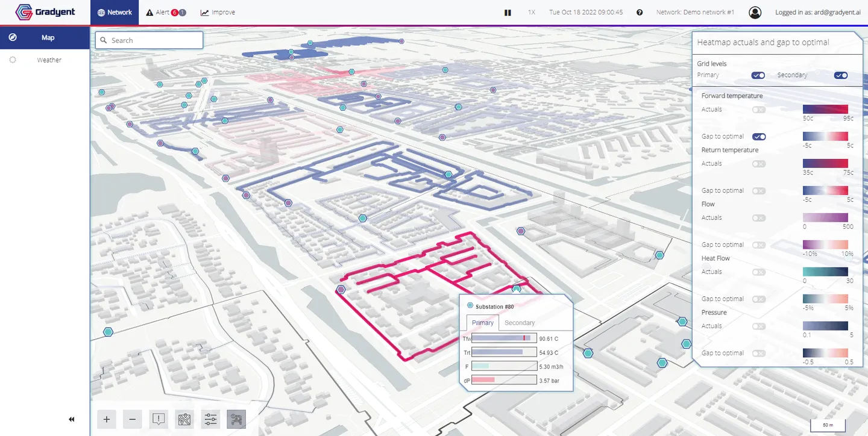Open the alert speech-bubble map tool
The height and width of the screenshot is (436, 868).
(159, 419)
